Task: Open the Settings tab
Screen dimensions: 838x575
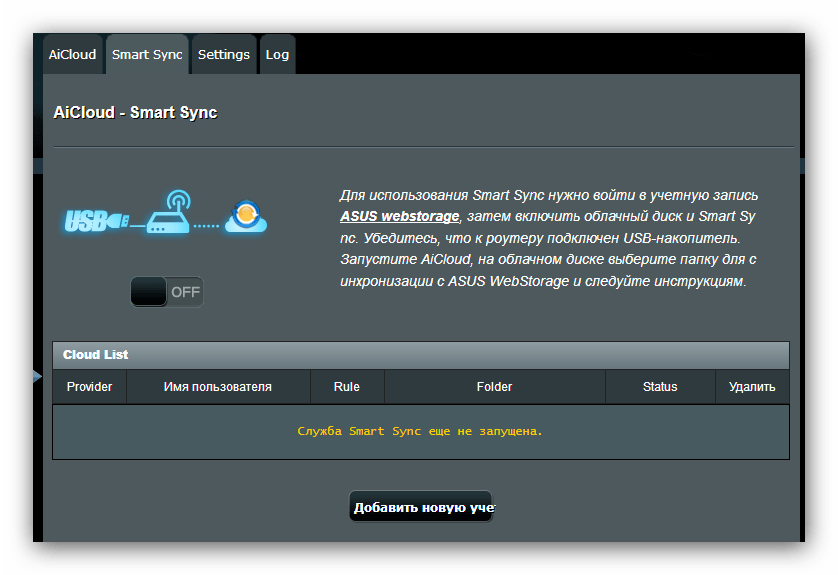Action: tap(223, 55)
